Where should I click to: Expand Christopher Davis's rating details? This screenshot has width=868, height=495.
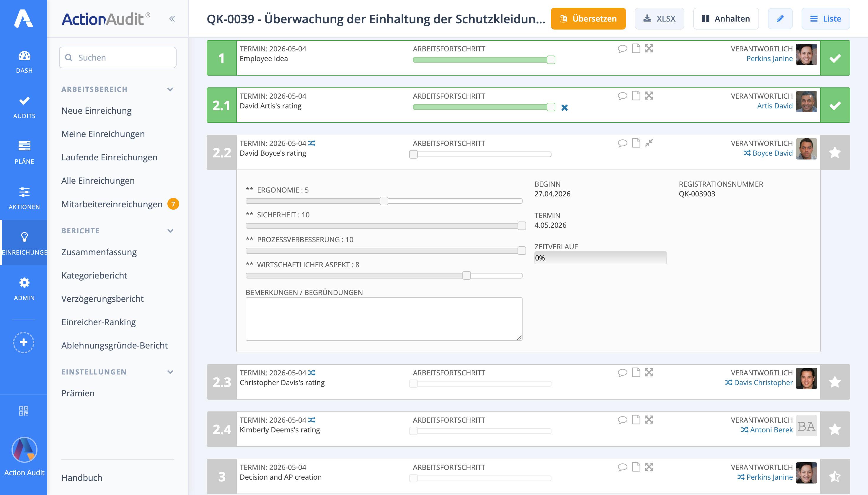649,372
